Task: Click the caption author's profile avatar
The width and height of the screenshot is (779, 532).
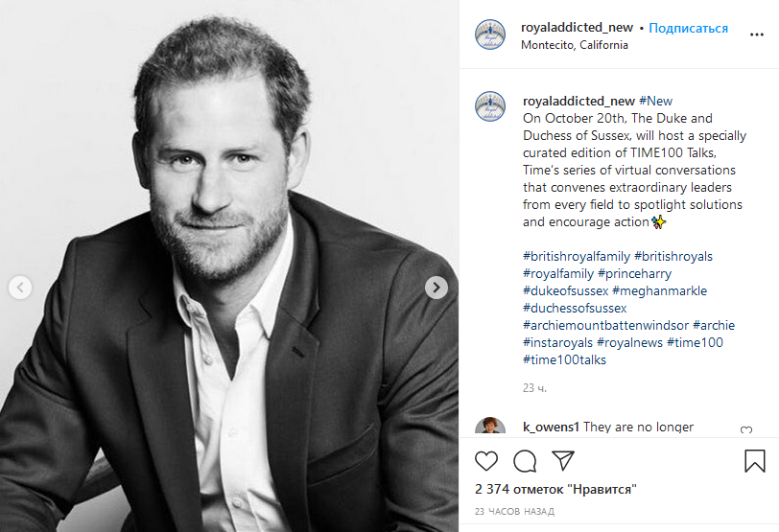Action: 490,105
